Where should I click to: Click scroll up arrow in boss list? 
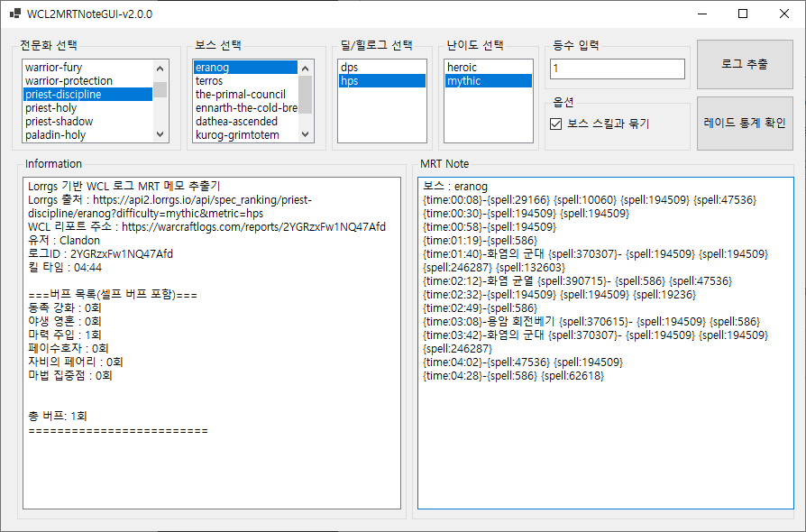306,69
